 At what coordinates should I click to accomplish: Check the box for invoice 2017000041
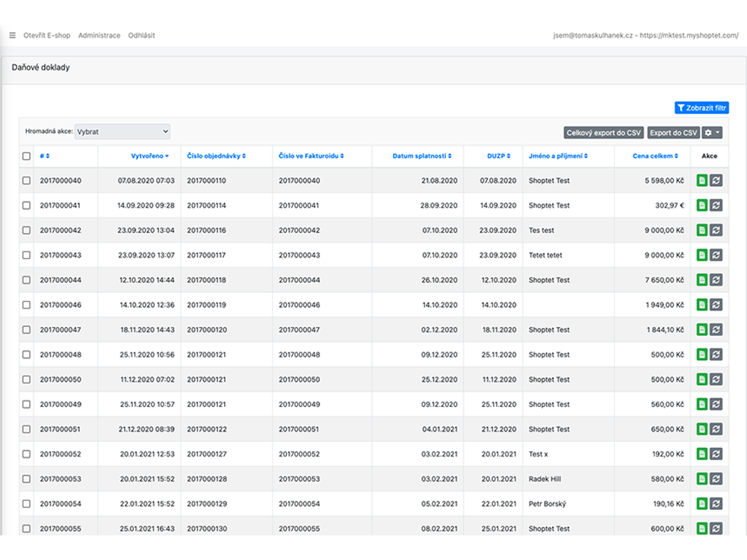[26, 205]
